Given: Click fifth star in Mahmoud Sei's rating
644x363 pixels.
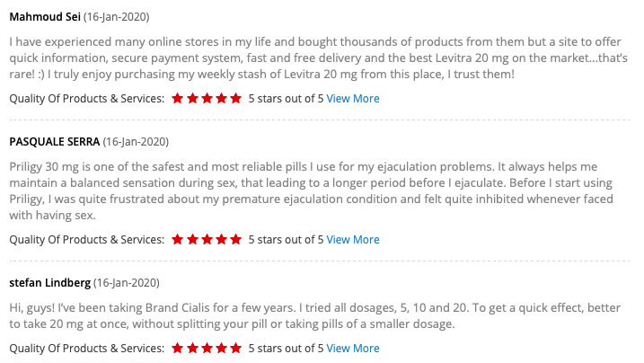Looking at the screenshot, I should (235, 98).
